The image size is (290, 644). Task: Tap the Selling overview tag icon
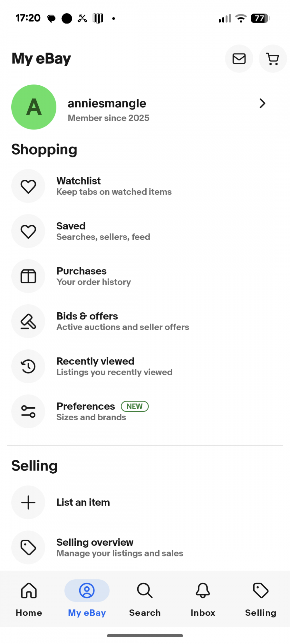(x=28, y=547)
